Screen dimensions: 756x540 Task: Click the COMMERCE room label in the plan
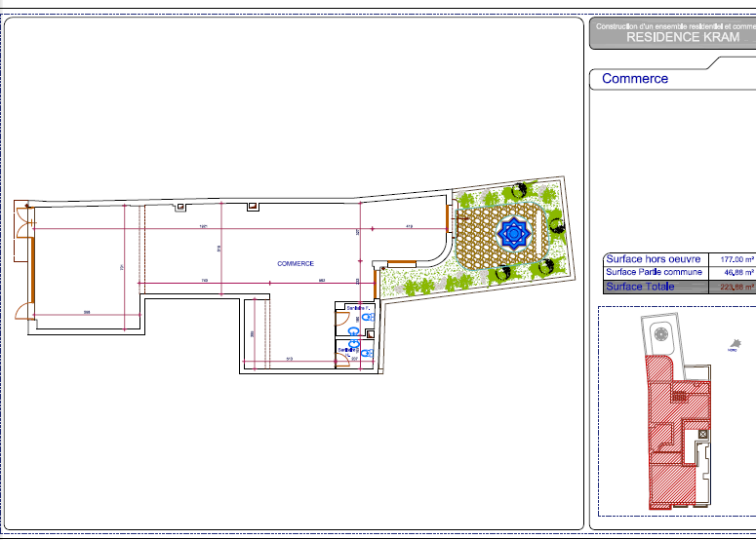point(296,264)
